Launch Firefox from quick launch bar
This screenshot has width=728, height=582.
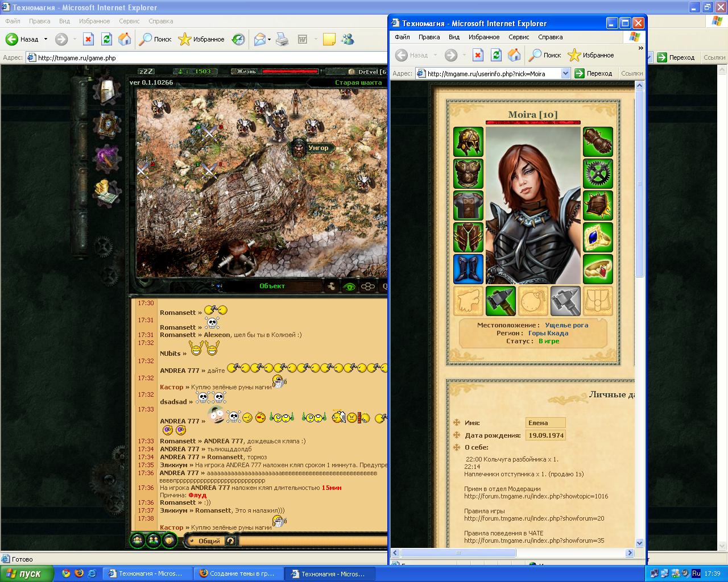[79, 573]
